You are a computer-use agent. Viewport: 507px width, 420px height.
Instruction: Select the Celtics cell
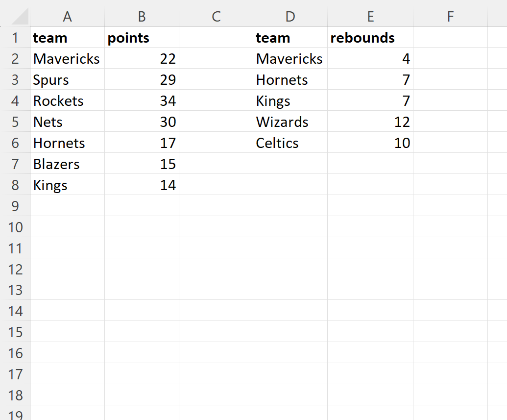(290, 143)
